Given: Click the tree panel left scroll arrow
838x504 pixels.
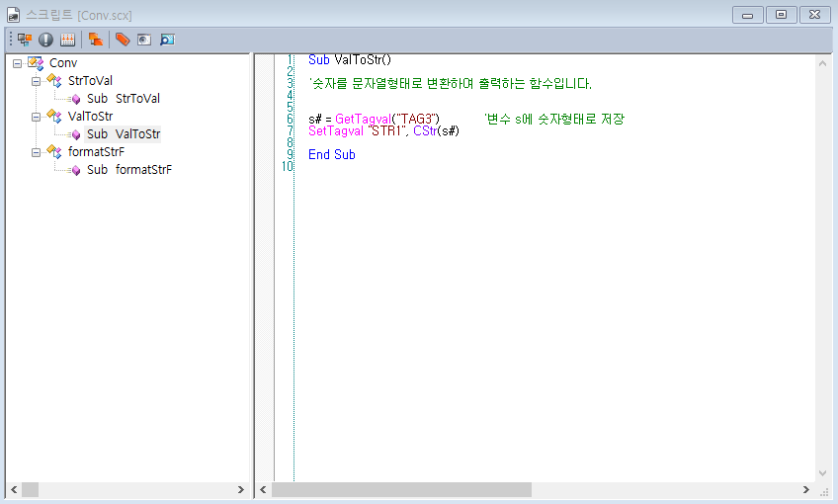Looking at the screenshot, I should click(14, 489).
